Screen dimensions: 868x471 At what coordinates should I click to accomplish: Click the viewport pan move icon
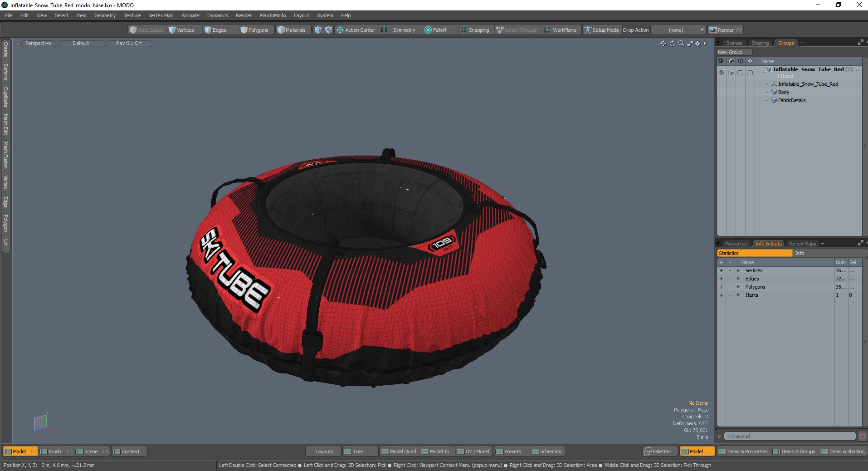pyautogui.click(x=663, y=44)
